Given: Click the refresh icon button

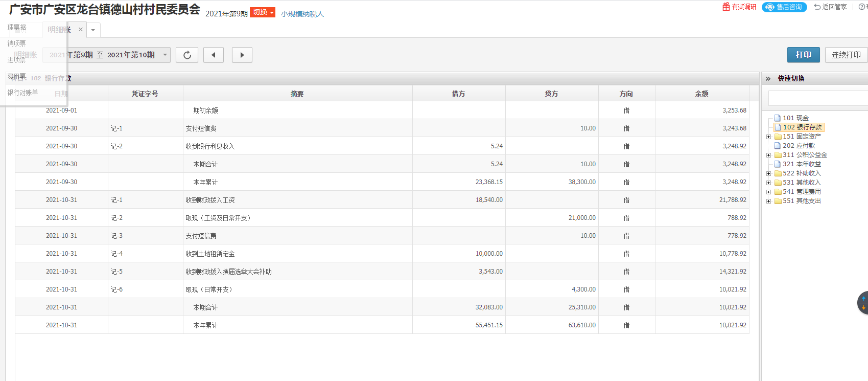Looking at the screenshot, I should coord(187,55).
